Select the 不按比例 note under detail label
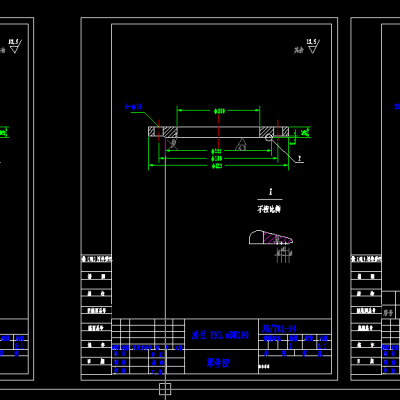 [x=269, y=209]
